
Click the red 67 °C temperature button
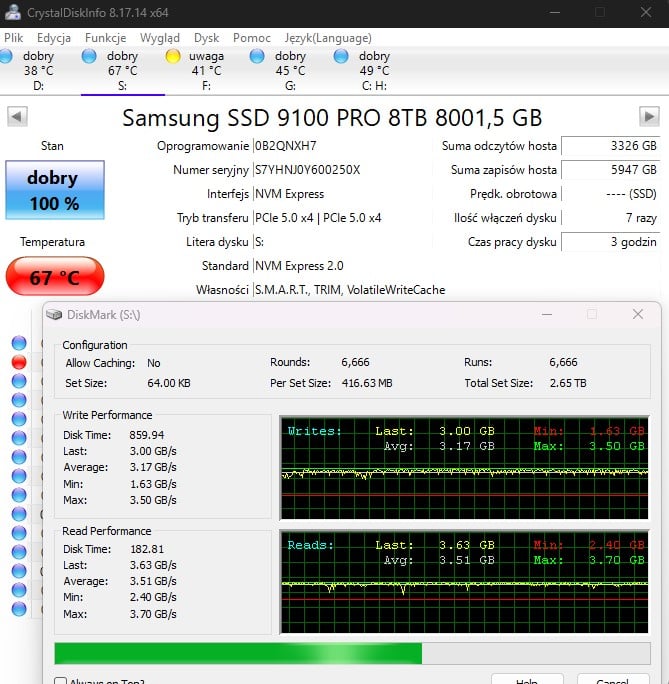click(x=53, y=277)
